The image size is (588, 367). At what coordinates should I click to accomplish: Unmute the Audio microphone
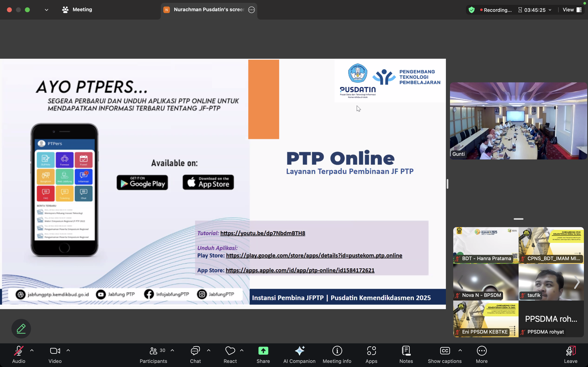(x=19, y=351)
